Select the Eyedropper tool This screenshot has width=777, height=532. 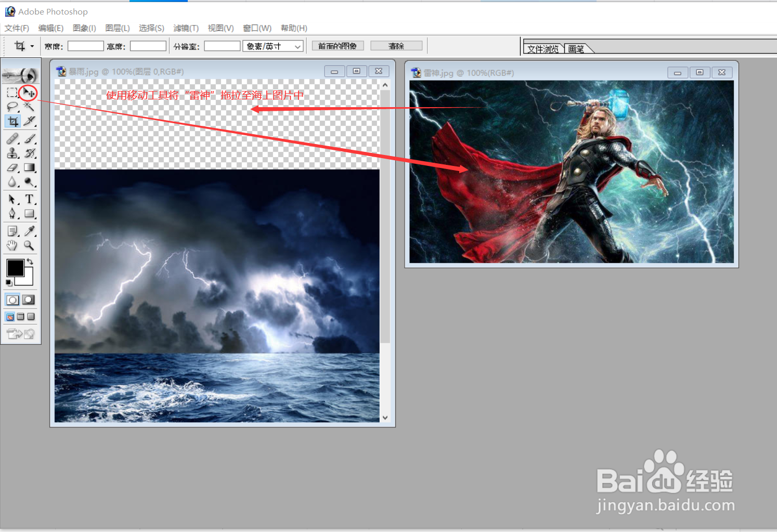tap(29, 230)
